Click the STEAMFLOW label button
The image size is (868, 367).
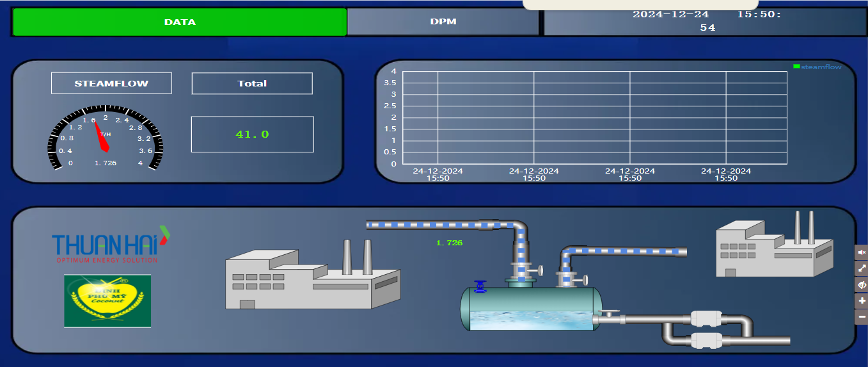click(111, 83)
